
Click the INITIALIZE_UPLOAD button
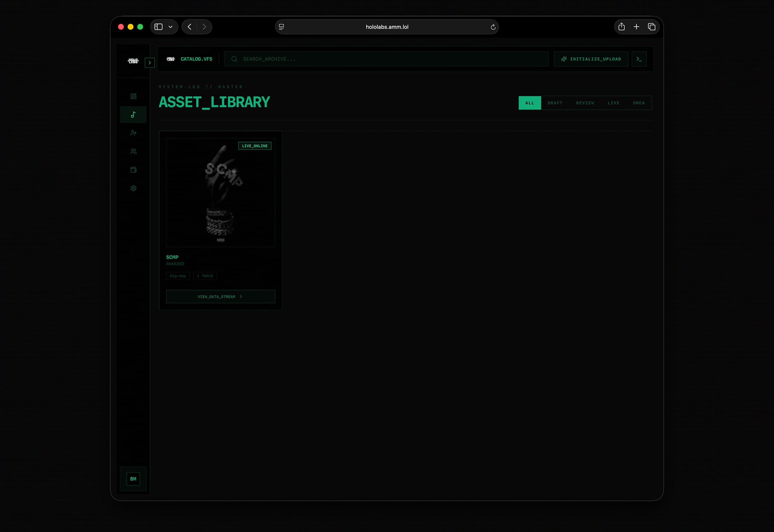pos(591,59)
